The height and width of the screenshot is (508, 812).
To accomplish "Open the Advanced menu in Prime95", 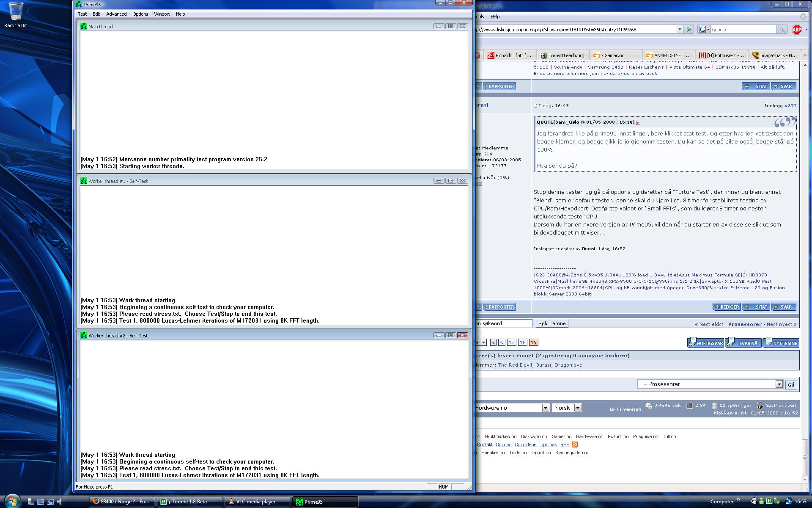I will 116,14.
